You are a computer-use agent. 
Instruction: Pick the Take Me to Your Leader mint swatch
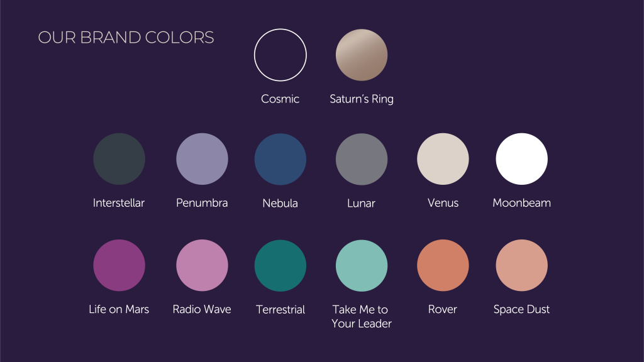(362, 266)
